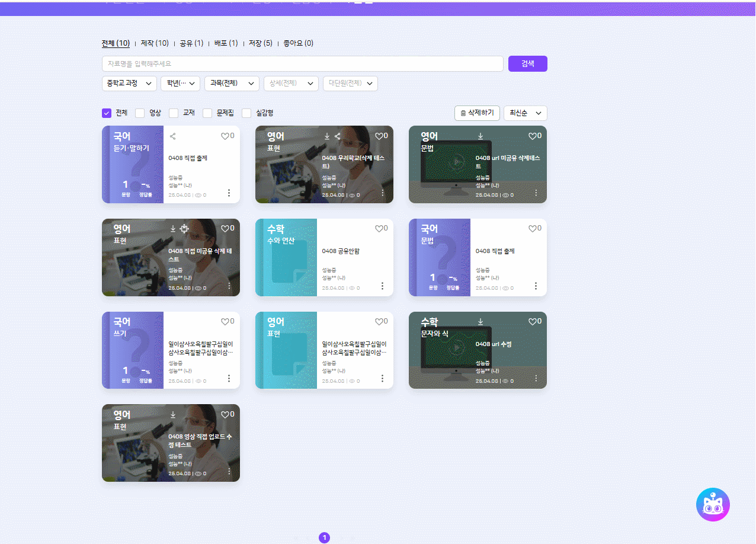This screenshot has width=756, height=544.
Task: Open the 최신순 sort dropdown
Action: (x=525, y=113)
